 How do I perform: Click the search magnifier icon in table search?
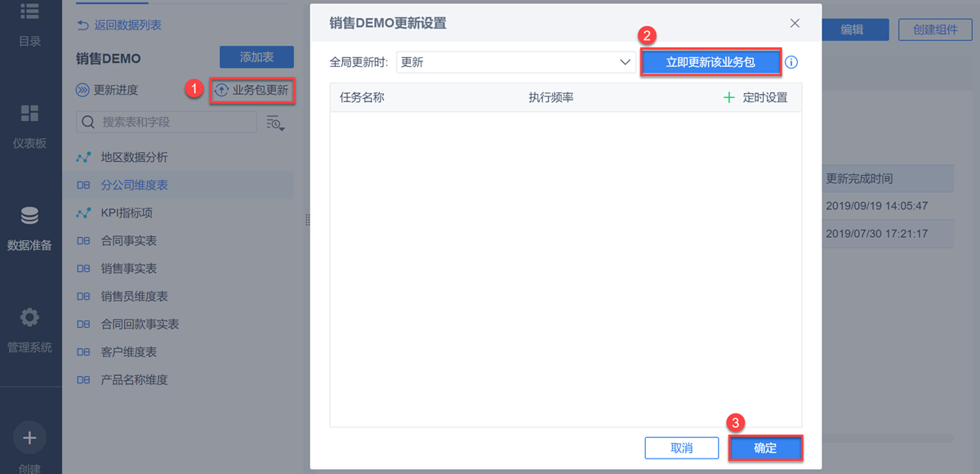(89, 122)
